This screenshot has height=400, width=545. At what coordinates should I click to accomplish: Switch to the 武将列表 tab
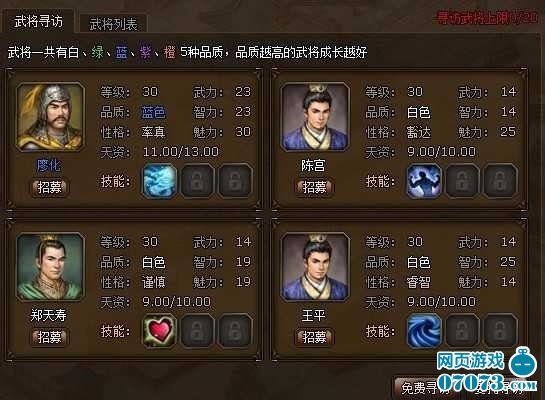tap(113, 24)
